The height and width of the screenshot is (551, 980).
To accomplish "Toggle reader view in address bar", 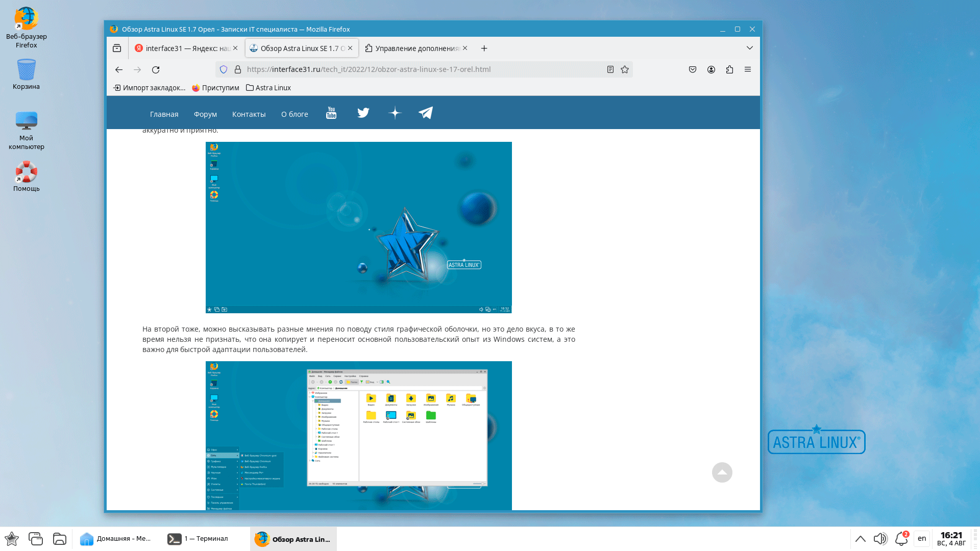I will (x=610, y=69).
